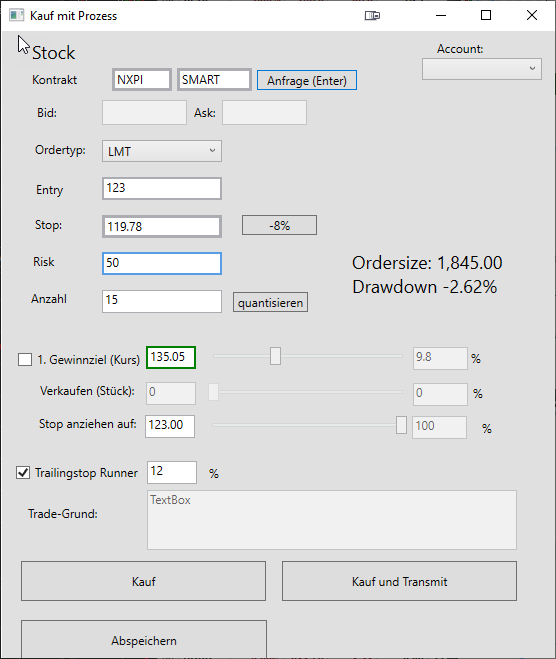Click the Abspeichern button

[x=144, y=639]
